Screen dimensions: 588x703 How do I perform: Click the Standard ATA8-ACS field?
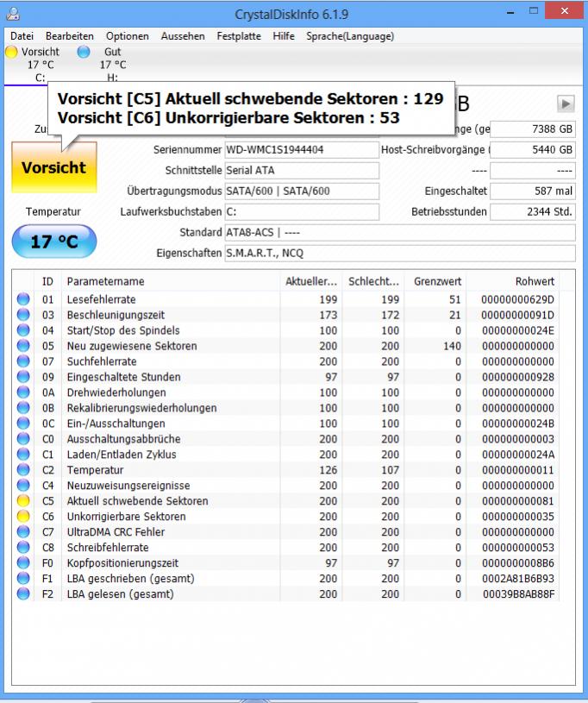tap(400, 232)
